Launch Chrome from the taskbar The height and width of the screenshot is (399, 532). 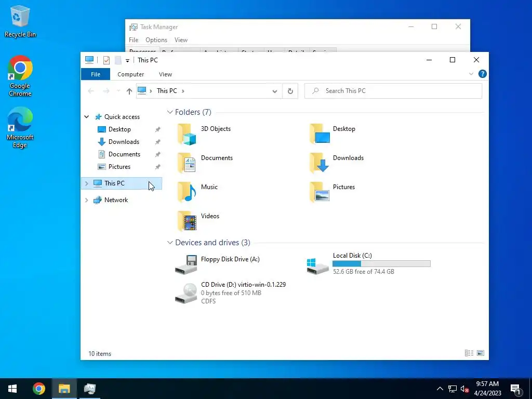38,389
